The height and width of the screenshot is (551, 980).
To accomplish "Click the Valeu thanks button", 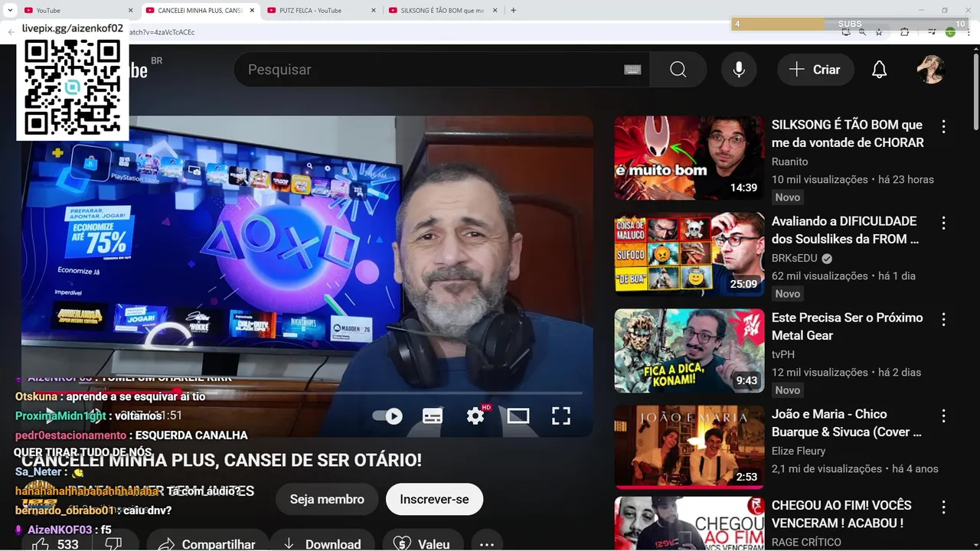I will (423, 544).
